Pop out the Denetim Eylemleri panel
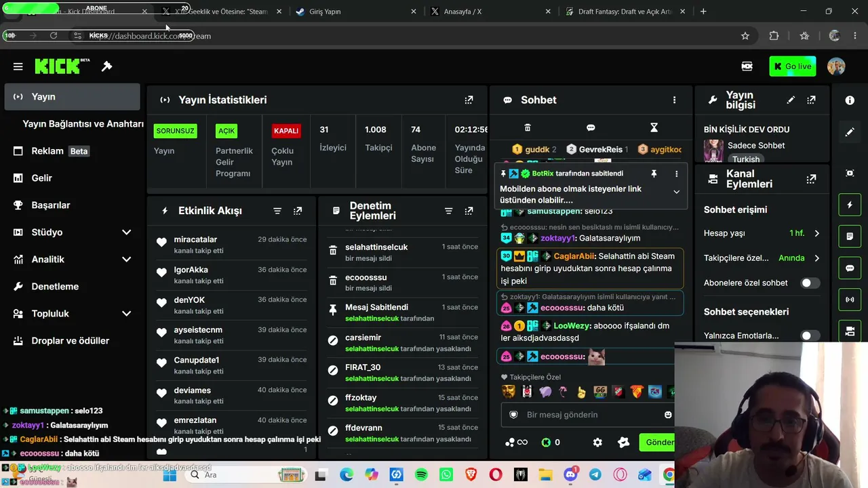This screenshot has height=488, width=868. point(469,211)
